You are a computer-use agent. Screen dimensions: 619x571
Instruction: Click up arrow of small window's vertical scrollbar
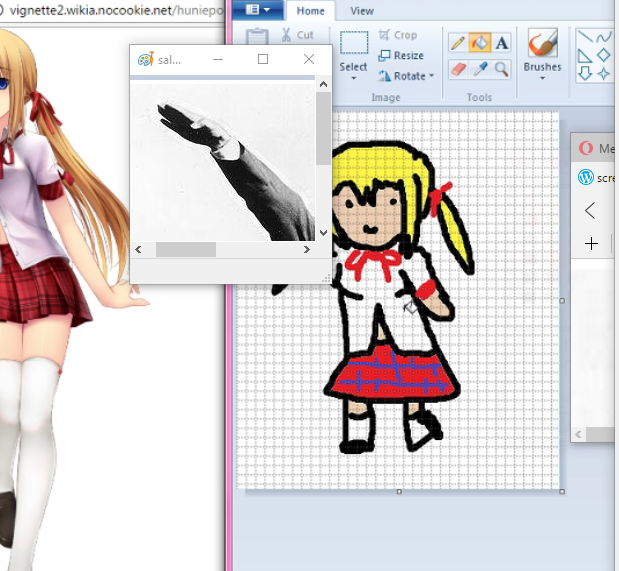323,84
